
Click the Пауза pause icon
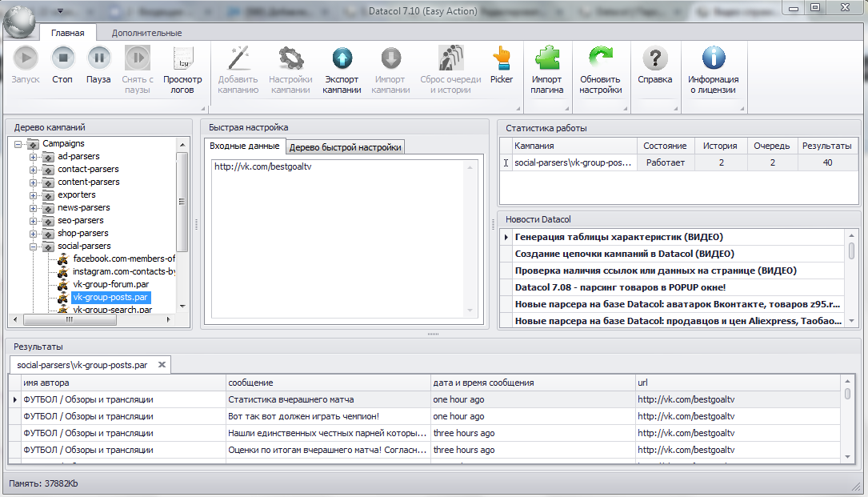98,58
